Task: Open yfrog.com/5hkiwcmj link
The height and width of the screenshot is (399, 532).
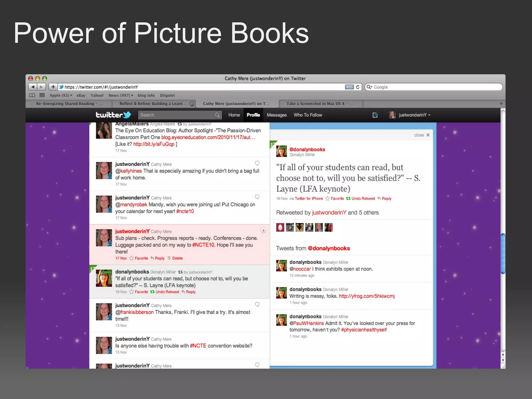Action: click(x=367, y=296)
